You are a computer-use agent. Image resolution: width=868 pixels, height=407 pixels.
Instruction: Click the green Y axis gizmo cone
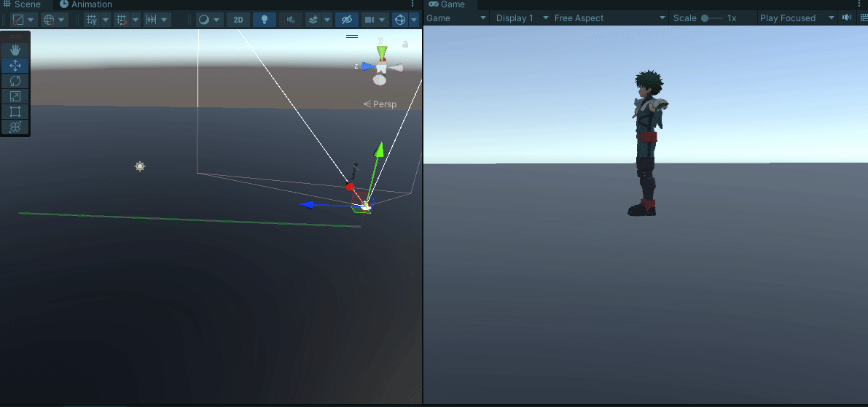click(x=381, y=52)
